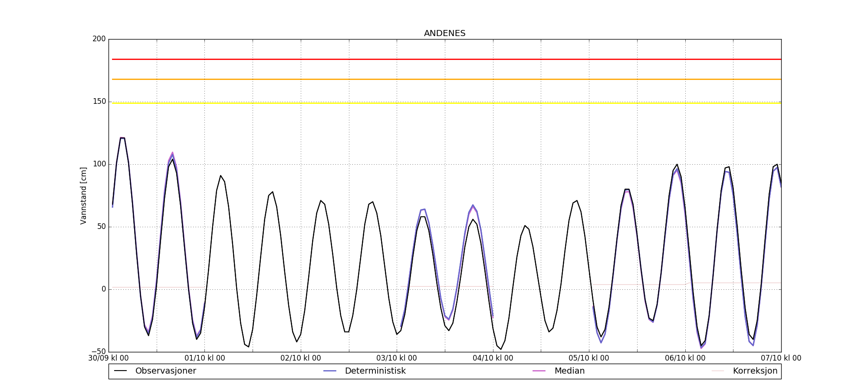Viewport: 868px width, 391px height.
Task: Click the yellow horizontal threshold line
Action: point(444,103)
